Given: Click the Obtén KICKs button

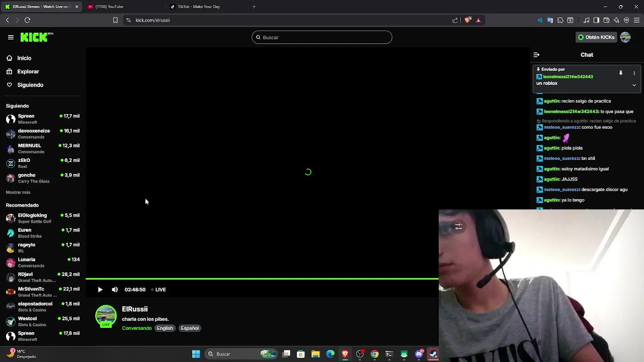Looking at the screenshot, I should [596, 37].
